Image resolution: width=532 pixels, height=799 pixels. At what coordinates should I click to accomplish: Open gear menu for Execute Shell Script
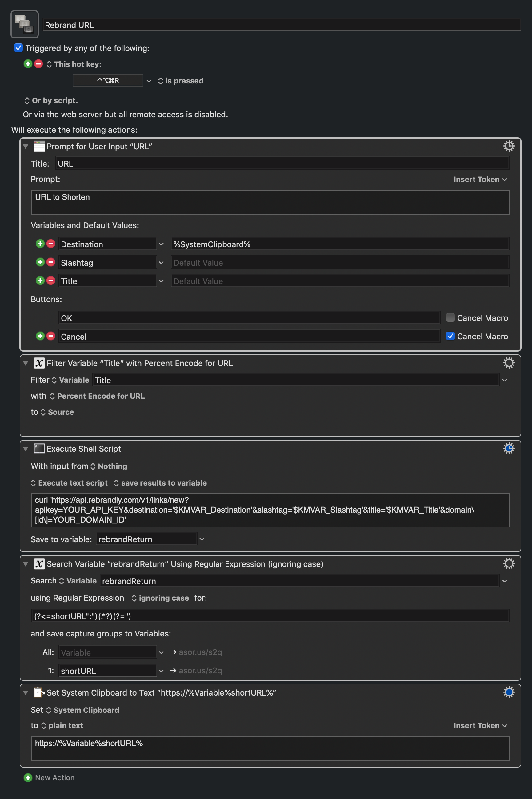click(x=509, y=448)
